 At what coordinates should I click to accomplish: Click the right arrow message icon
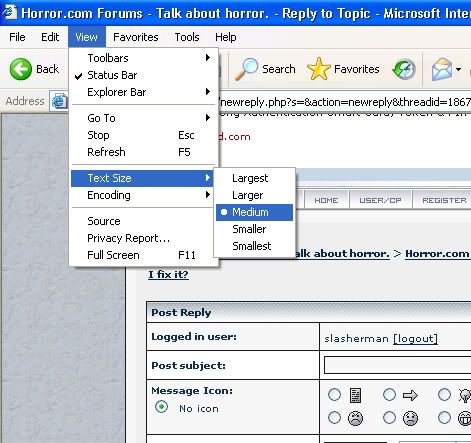tap(410, 395)
